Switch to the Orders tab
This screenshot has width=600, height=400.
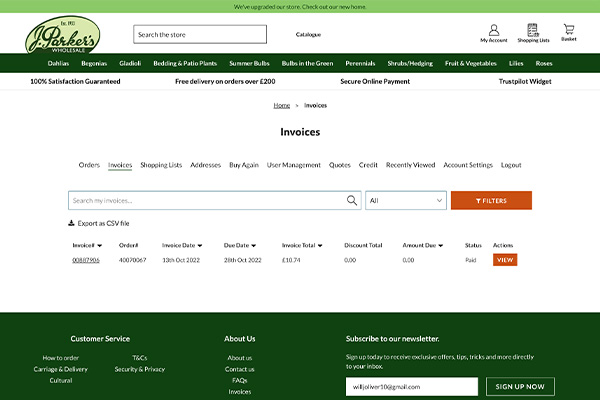tap(89, 165)
